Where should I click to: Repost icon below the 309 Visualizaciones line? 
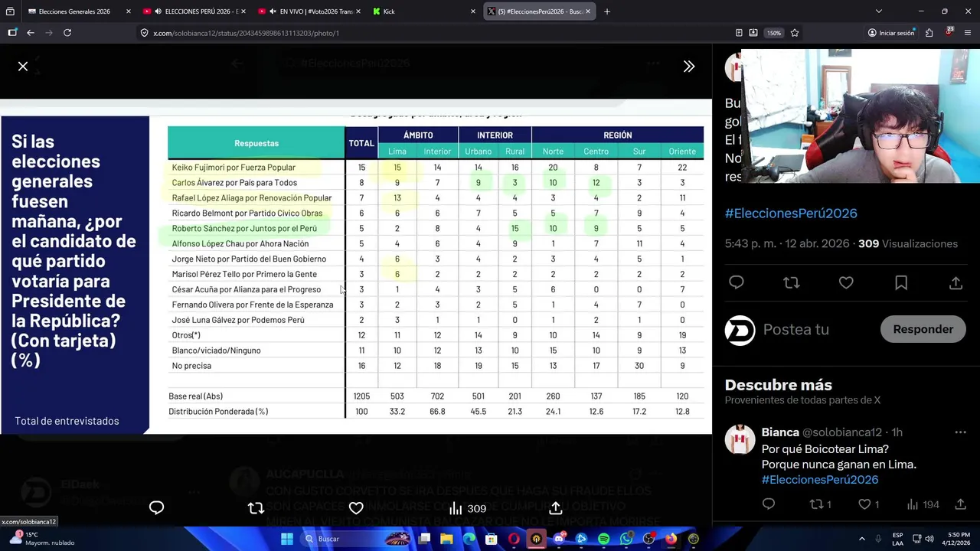click(791, 283)
